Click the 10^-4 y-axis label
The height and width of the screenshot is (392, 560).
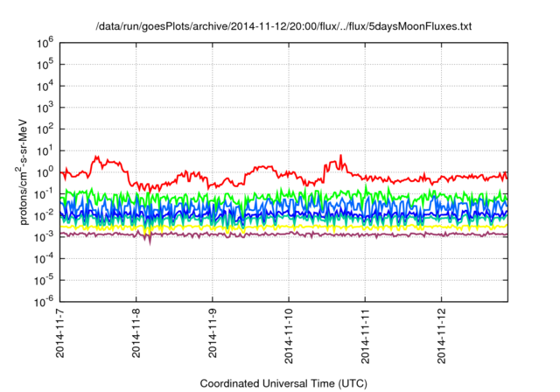click(x=44, y=259)
